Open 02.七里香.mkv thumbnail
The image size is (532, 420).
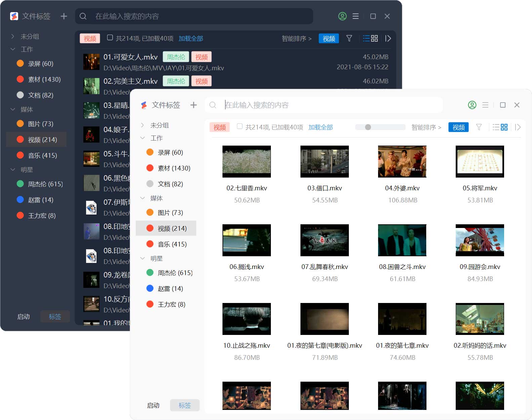[247, 161]
